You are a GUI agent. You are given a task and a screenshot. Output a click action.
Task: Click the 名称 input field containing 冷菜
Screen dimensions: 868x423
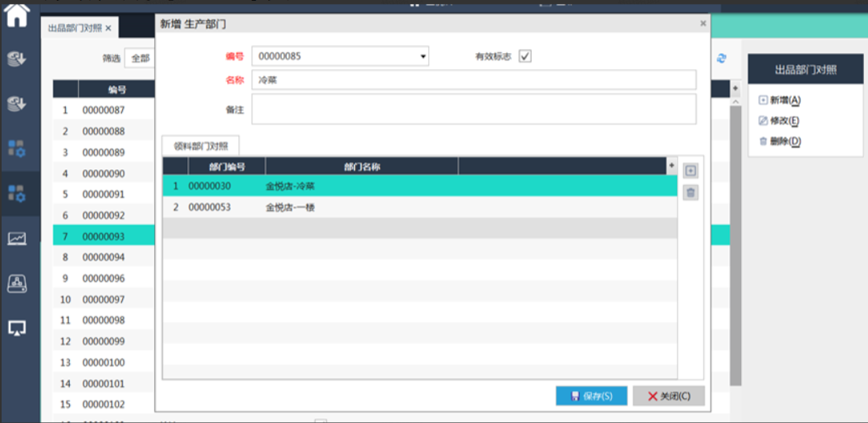coord(474,80)
